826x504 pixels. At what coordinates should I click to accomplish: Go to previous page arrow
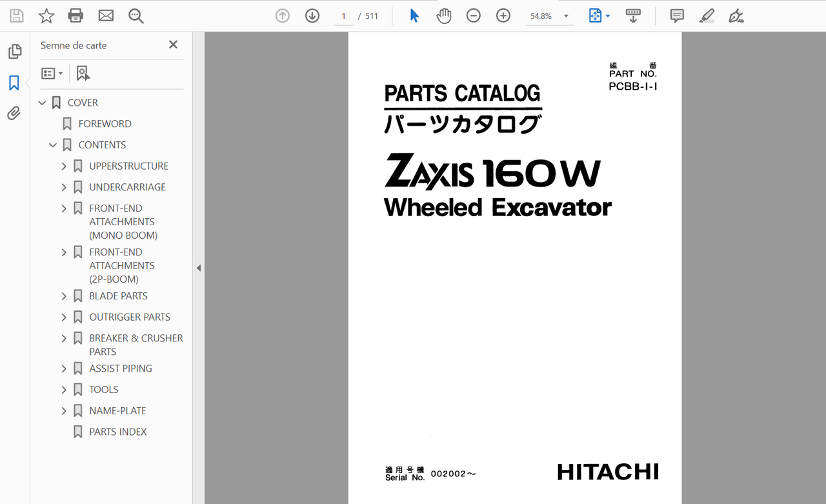click(x=283, y=16)
